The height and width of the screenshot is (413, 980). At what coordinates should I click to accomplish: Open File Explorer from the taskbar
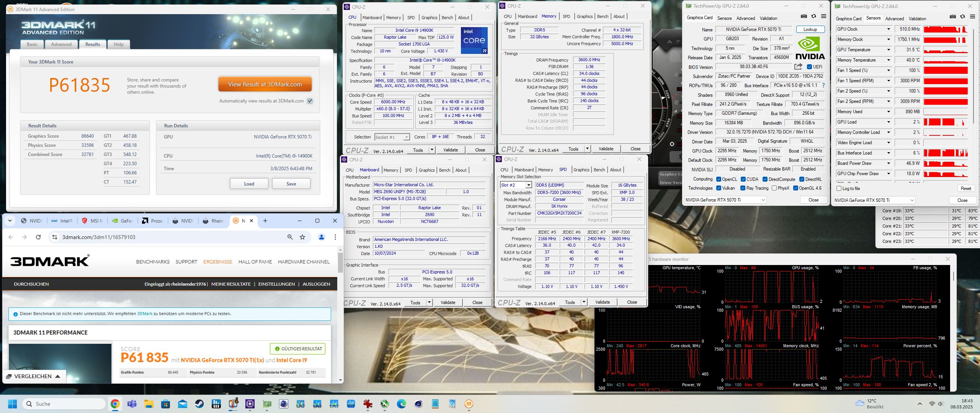149,404
